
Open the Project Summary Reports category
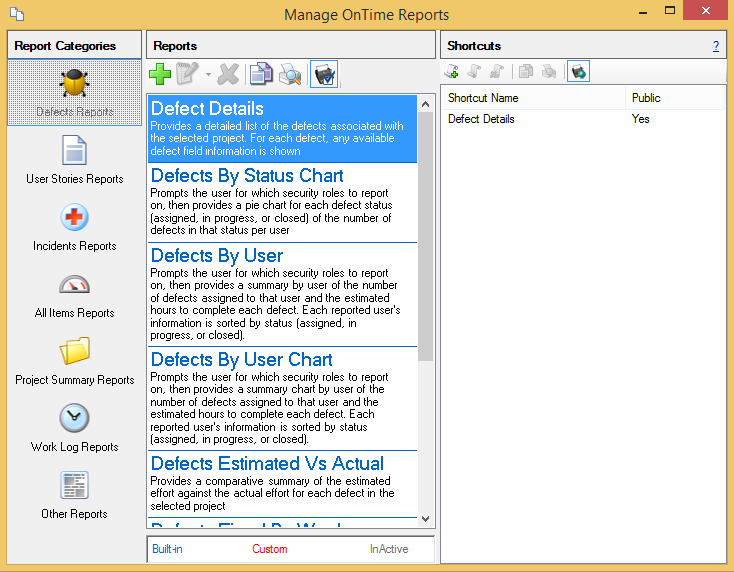[x=74, y=361]
